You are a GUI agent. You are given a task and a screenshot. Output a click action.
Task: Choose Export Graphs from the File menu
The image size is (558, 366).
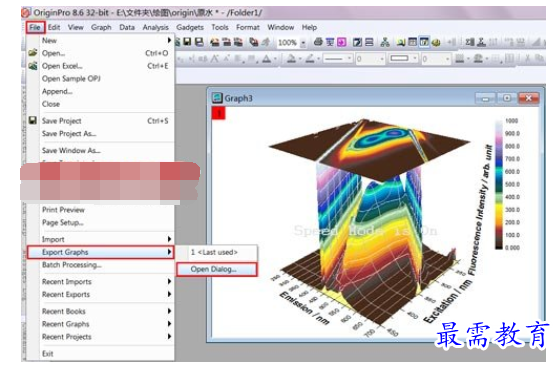click(100, 252)
